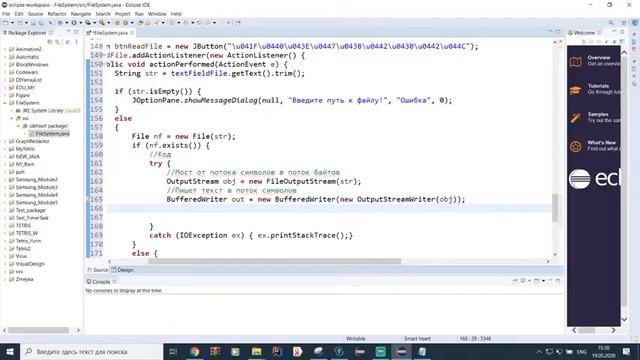Open the Refactor menu
This screenshot has height=360, width=640.
[x=57, y=14]
